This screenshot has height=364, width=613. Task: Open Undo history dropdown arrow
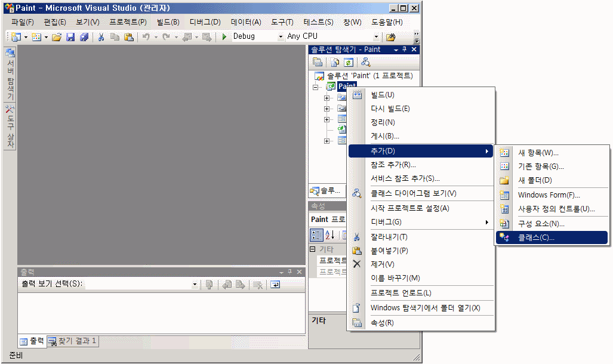(156, 37)
